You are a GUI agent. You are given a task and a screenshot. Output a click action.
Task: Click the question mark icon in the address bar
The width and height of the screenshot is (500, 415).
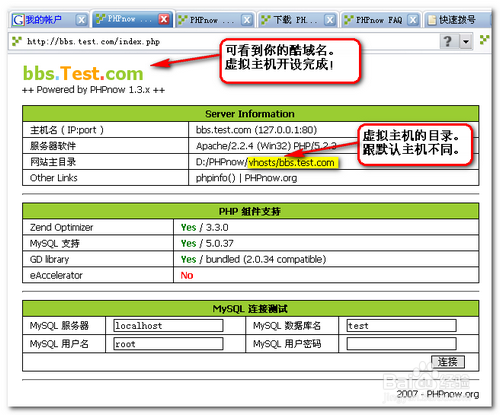point(447,41)
